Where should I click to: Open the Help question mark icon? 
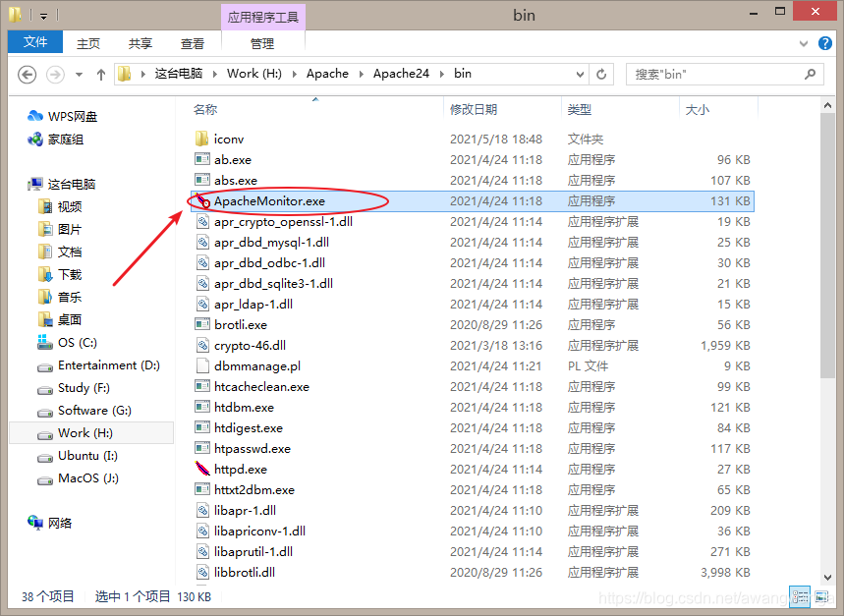[x=824, y=43]
